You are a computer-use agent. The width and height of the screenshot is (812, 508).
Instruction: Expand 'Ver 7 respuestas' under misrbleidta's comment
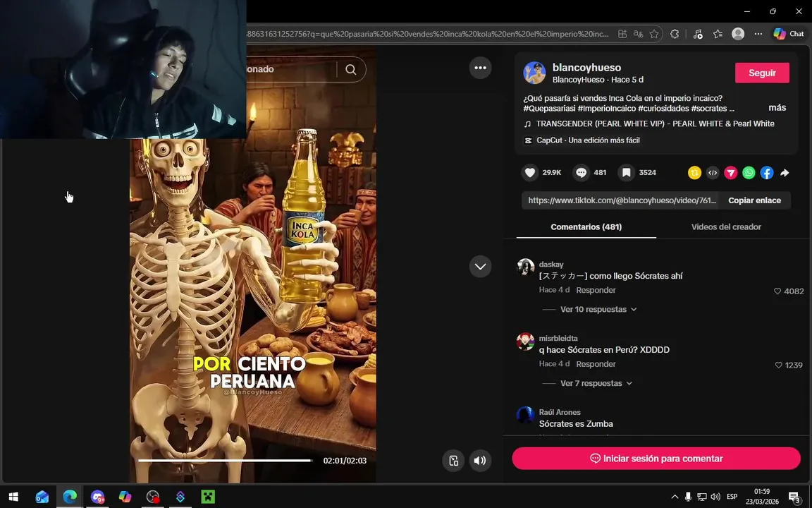click(596, 384)
